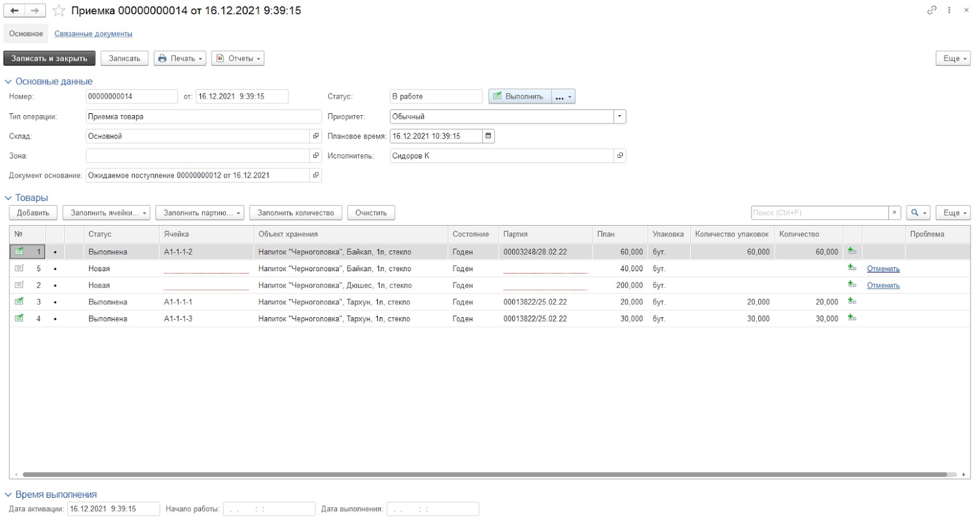Click the horizontal table scrollbar
This screenshot has width=980, height=521.
[485, 474]
